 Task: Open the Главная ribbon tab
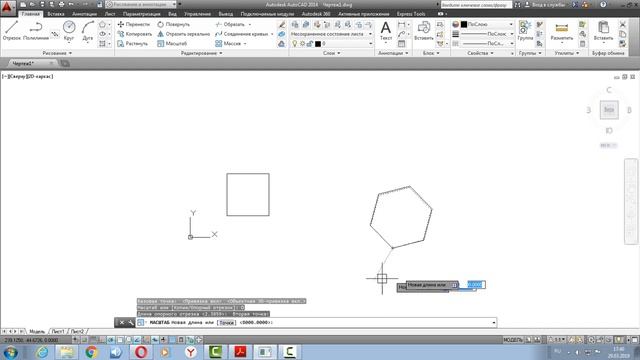[x=31, y=14]
